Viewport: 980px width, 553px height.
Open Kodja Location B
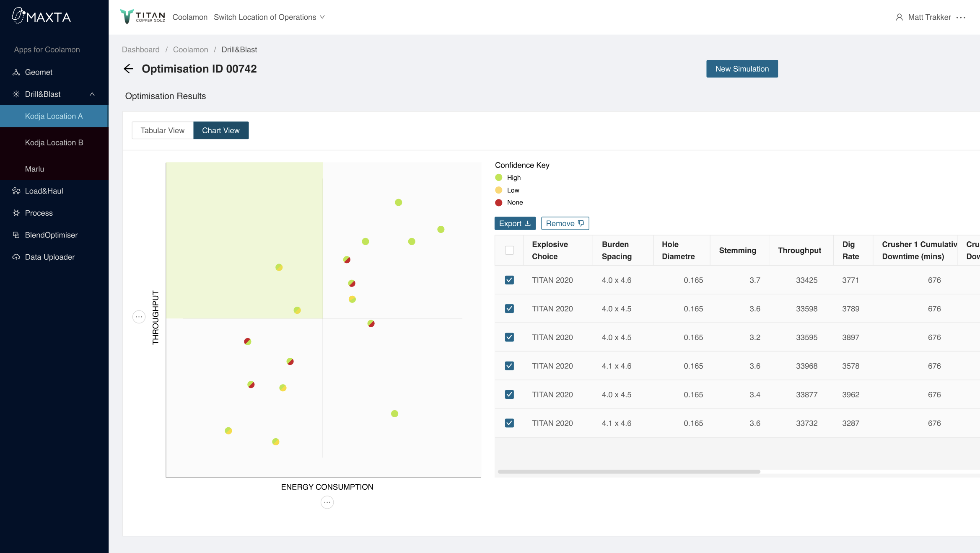pyautogui.click(x=54, y=142)
